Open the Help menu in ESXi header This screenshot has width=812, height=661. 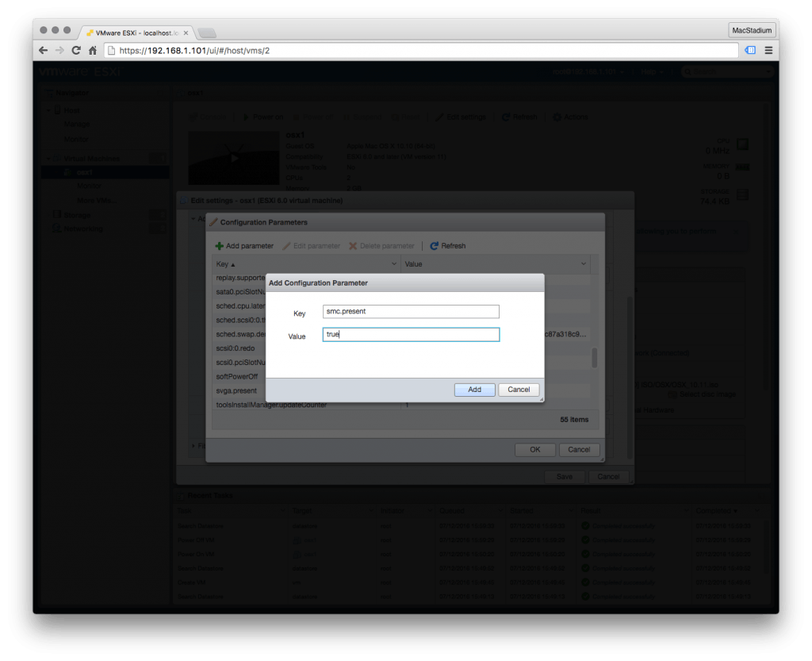tap(652, 71)
